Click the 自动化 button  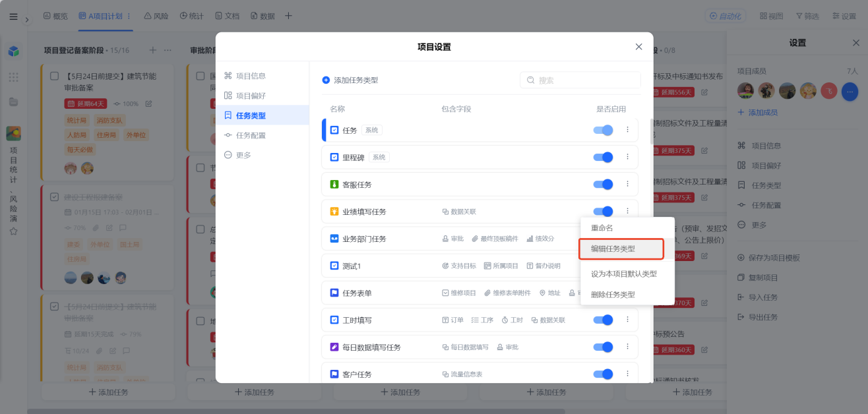coord(724,16)
